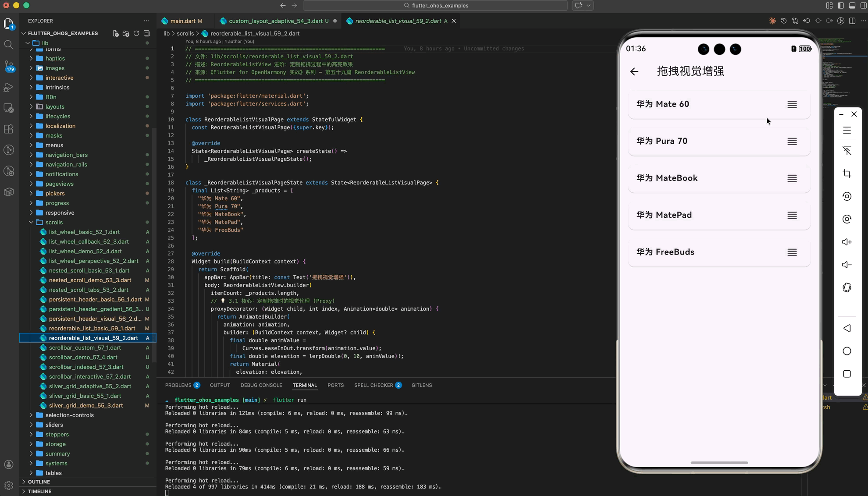
Task: Expand the OUTLINE section
Action: coord(39,482)
